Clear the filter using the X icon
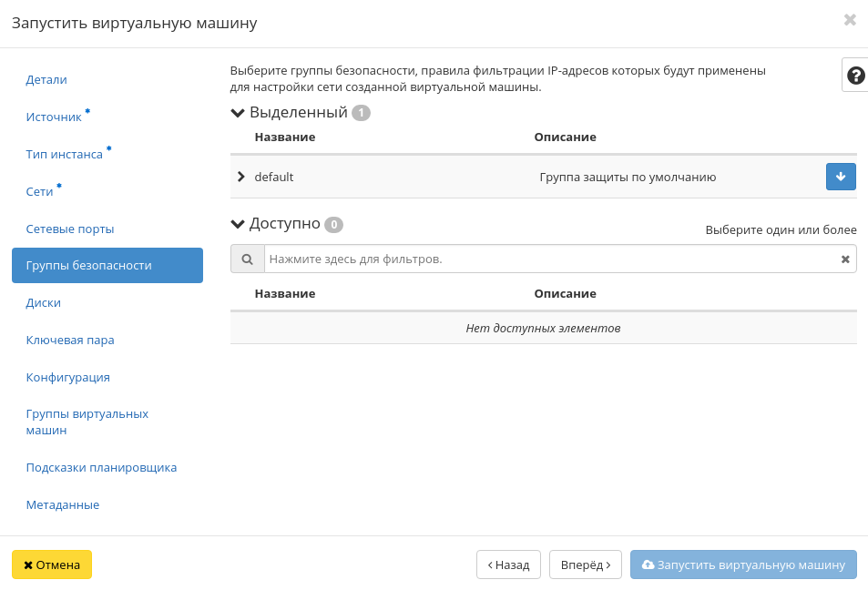868x590 pixels. 844,259
